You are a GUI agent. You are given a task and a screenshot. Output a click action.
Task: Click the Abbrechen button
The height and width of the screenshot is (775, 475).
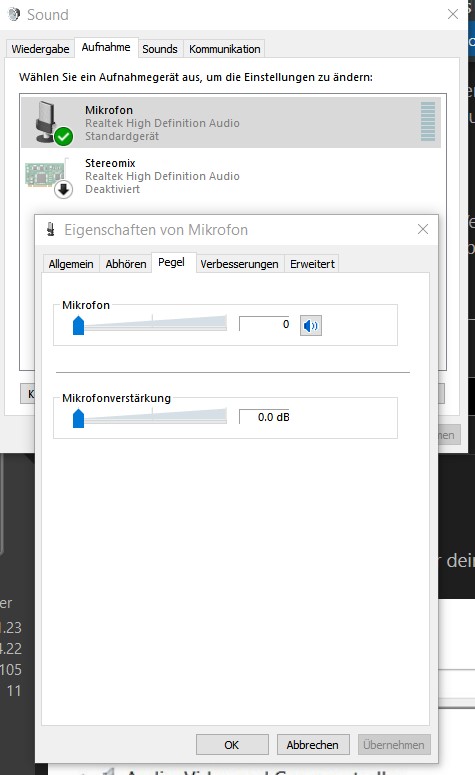pyautogui.click(x=313, y=744)
